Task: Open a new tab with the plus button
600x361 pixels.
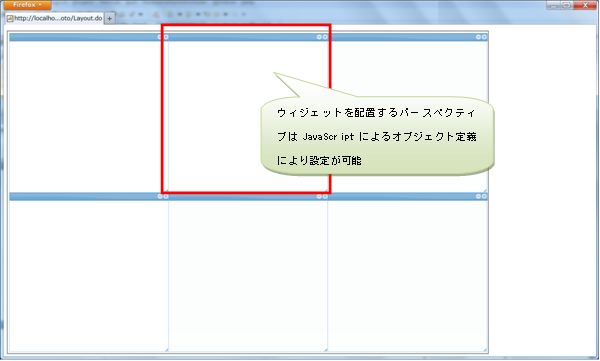Action: tap(109, 18)
